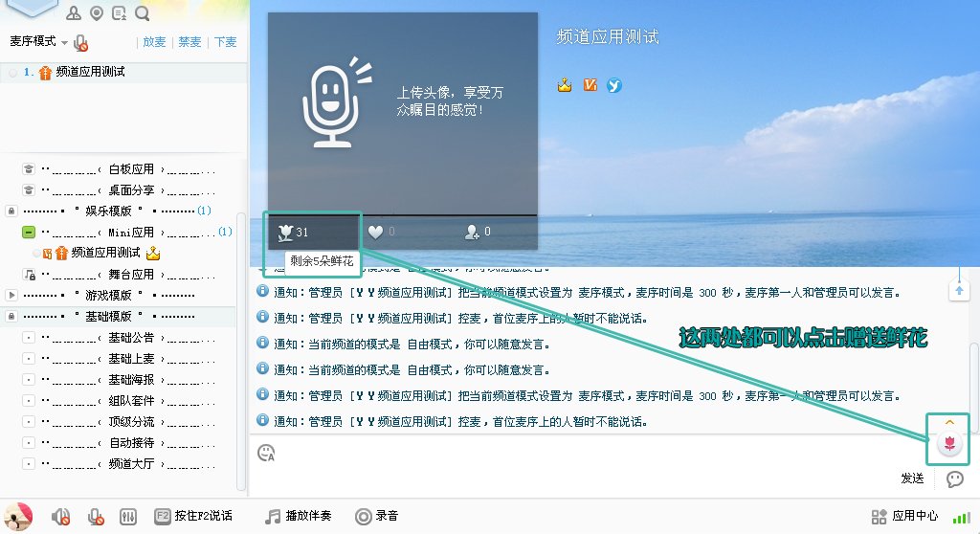Toggle the speaker mute icon in bottom bar
Screen dimensions: 980x534
coord(60,517)
